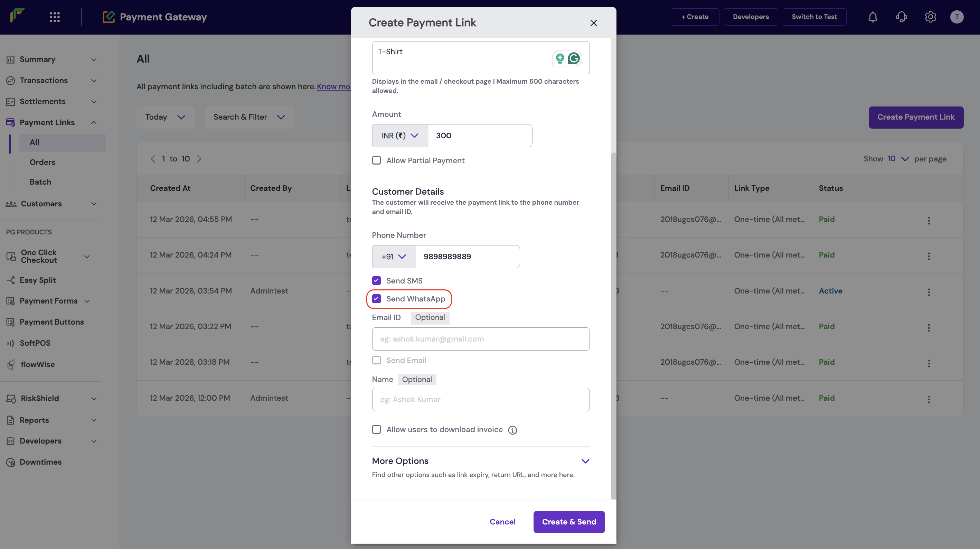Click the invoice download info icon
This screenshot has height=549, width=980.
pos(512,430)
